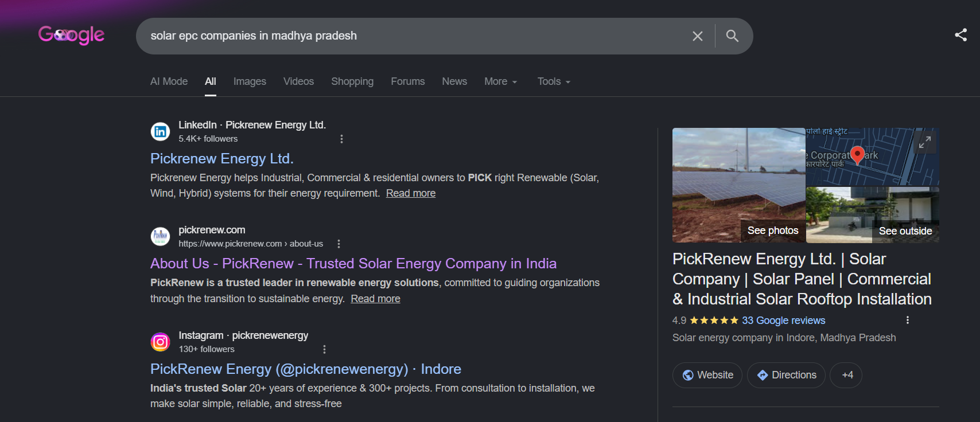Click the '130+ followers' text
Screen dimensions: 980x422
(x=207, y=349)
